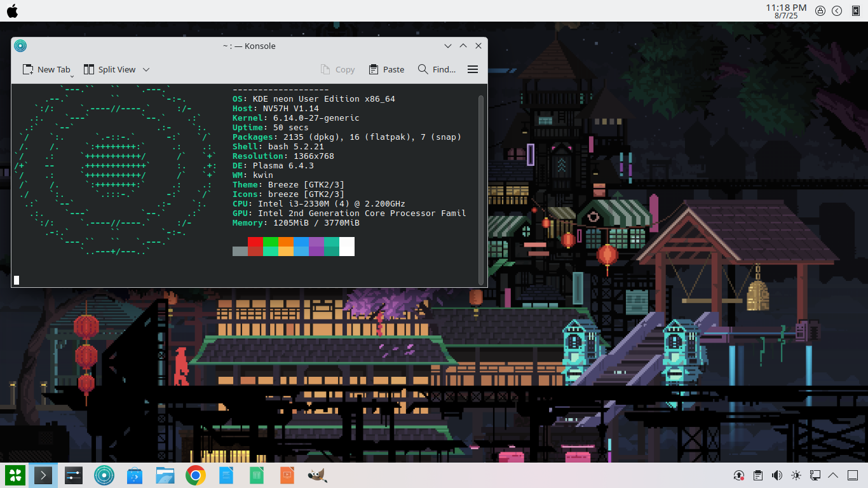This screenshot has width=868, height=488.
Task: Open LibreOffice Impress from the taskbar
Action: pyautogui.click(x=287, y=475)
